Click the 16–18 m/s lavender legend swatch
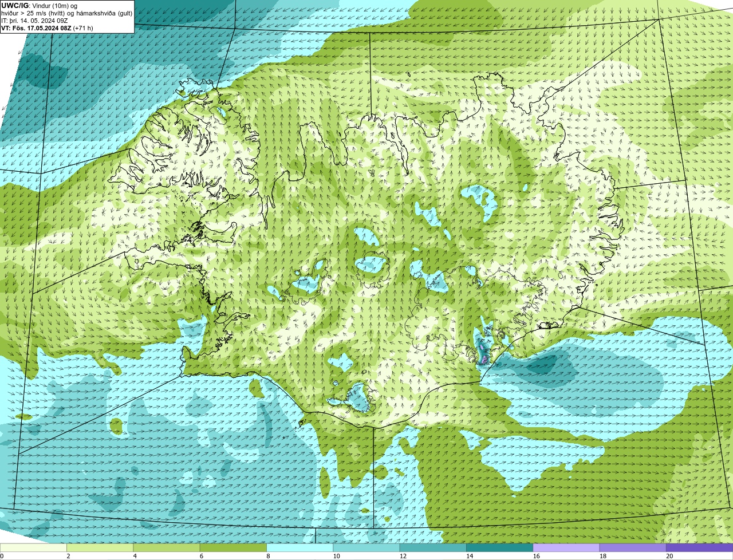The width and height of the screenshot is (733, 560). point(566,547)
